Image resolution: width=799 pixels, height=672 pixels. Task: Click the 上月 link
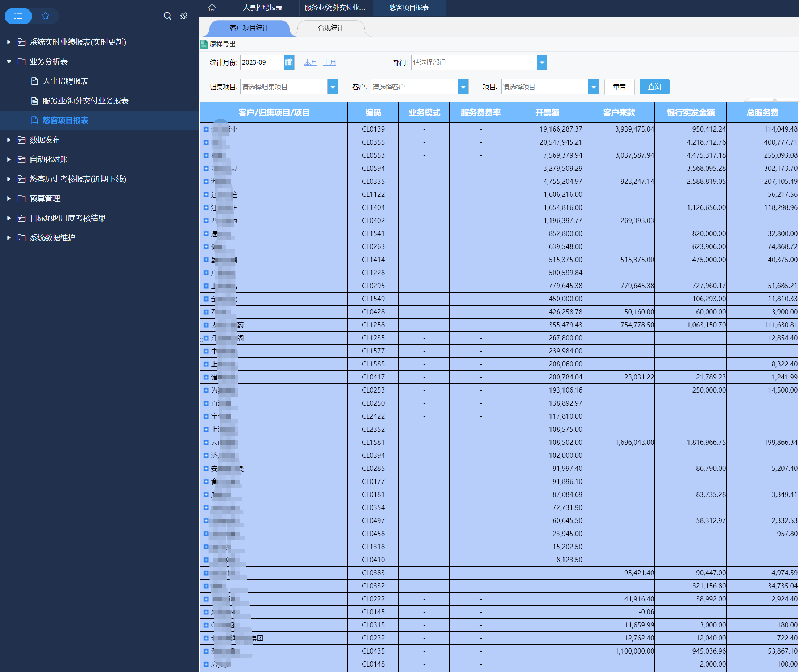tap(330, 62)
